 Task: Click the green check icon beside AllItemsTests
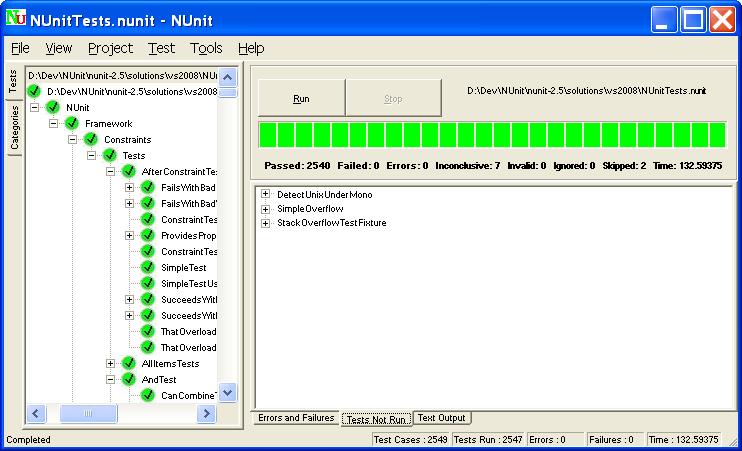click(x=129, y=363)
